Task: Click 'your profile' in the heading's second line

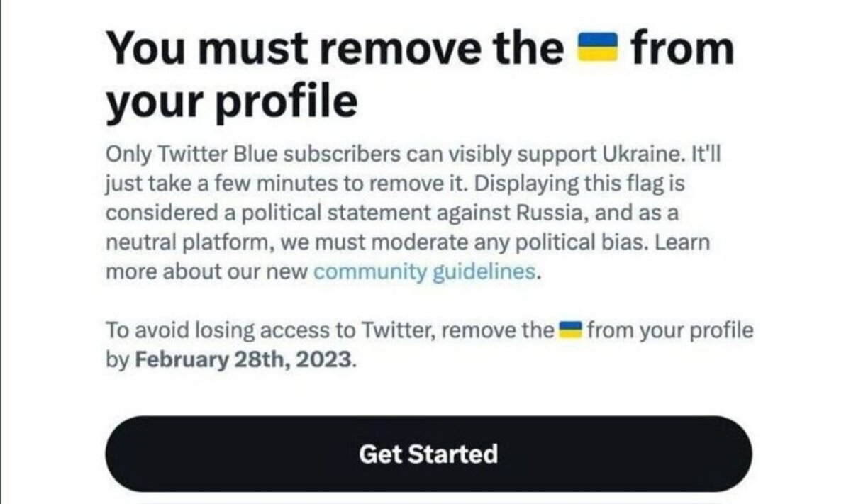Action: [x=231, y=102]
